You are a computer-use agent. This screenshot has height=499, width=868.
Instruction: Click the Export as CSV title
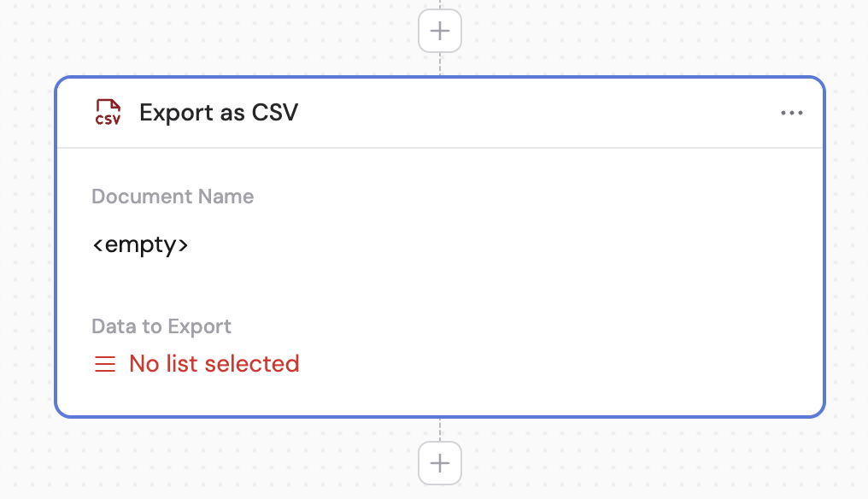point(219,112)
